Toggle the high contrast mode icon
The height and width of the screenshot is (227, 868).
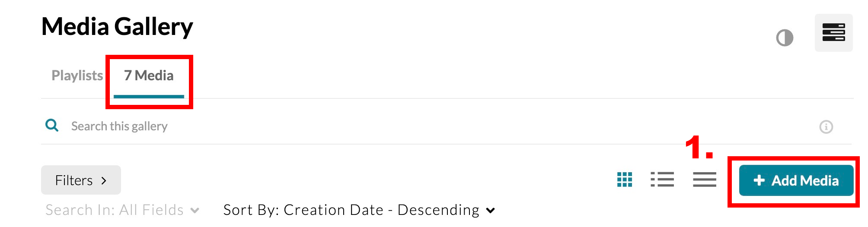(785, 38)
